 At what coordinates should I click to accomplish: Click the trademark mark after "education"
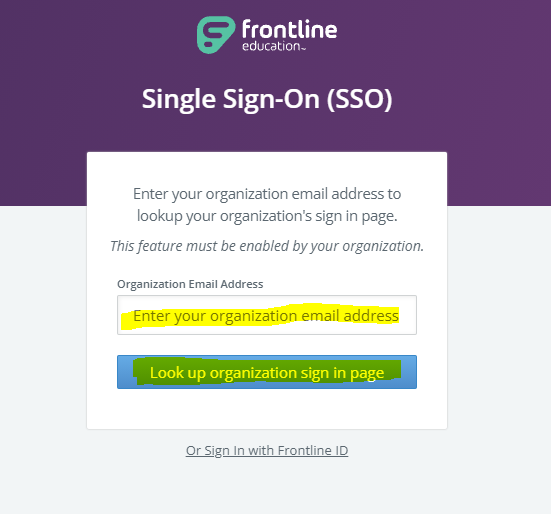coord(303,49)
